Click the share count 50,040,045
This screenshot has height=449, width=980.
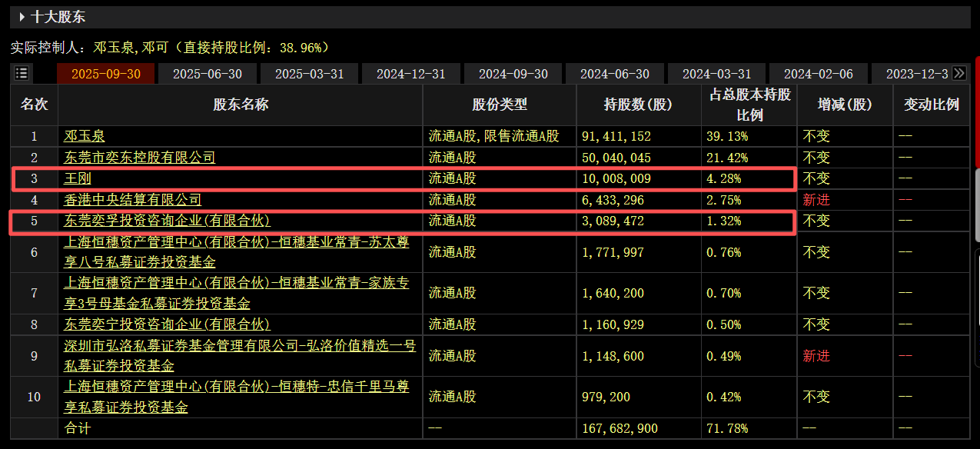click(616, 158)
